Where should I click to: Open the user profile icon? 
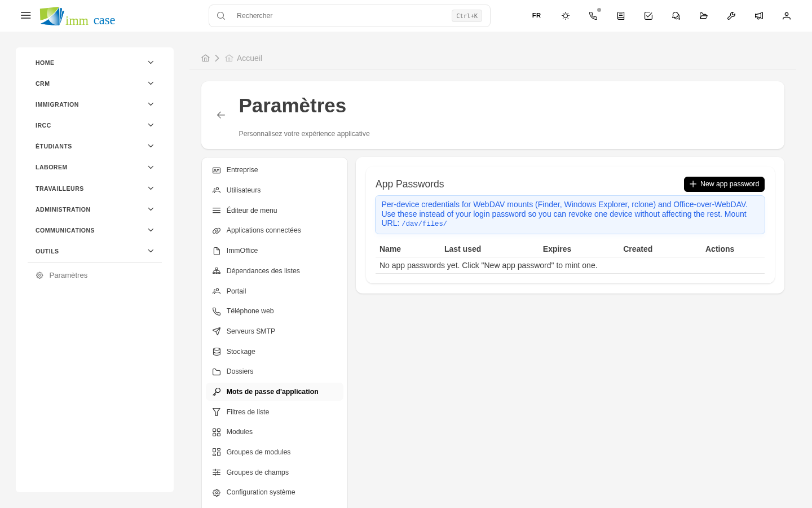click(787, 16)
